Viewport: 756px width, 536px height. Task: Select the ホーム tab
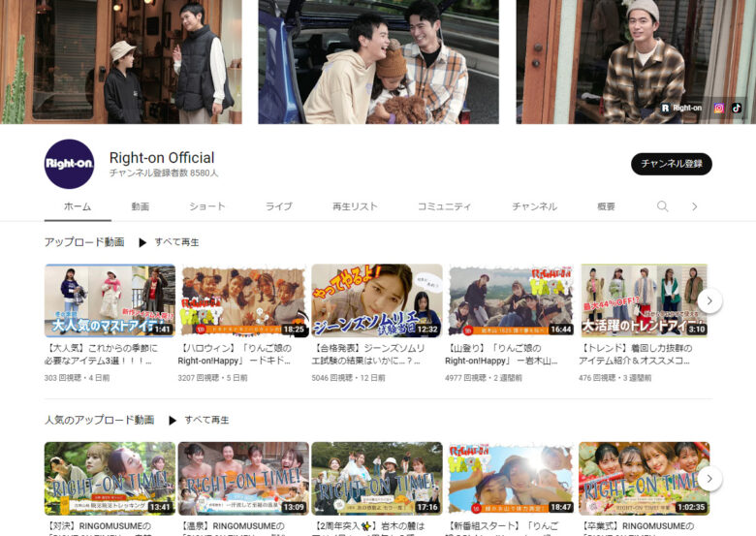coord(78,206)
